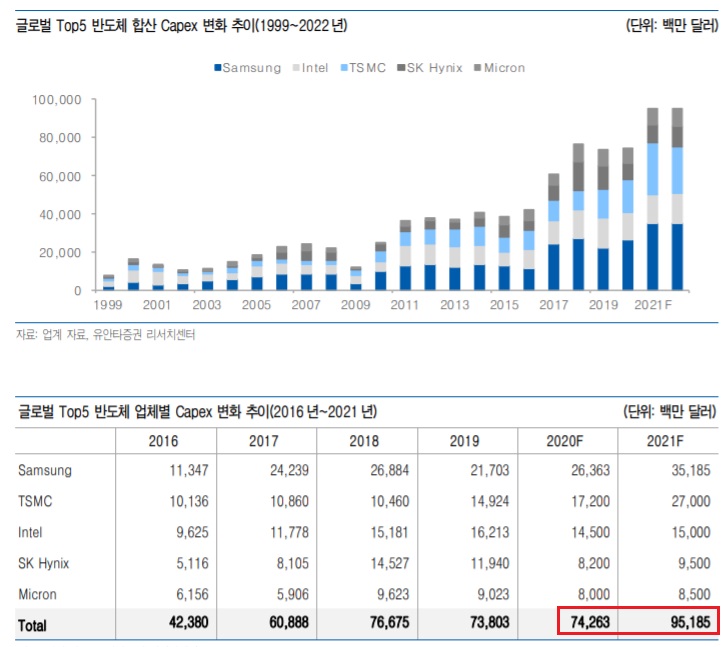726x647 pixels.
Task: Select Micron 2016 value 6,156
Action: click(192, 594)
